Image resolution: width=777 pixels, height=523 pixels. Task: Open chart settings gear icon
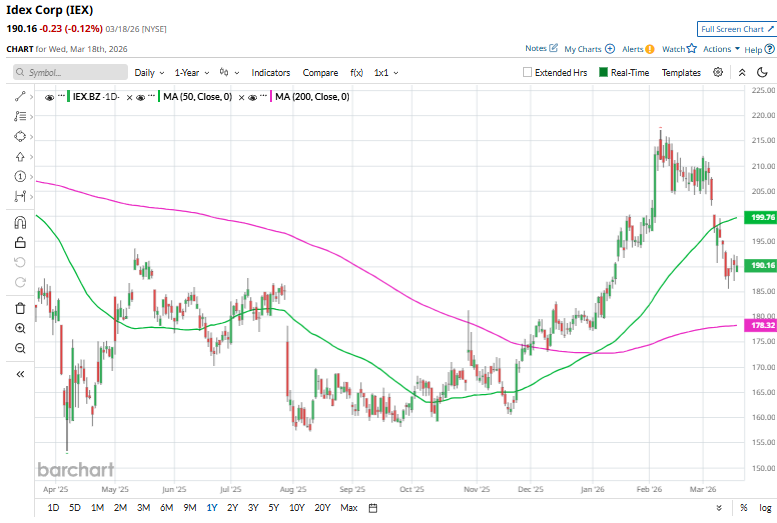(x=718, y=72)
